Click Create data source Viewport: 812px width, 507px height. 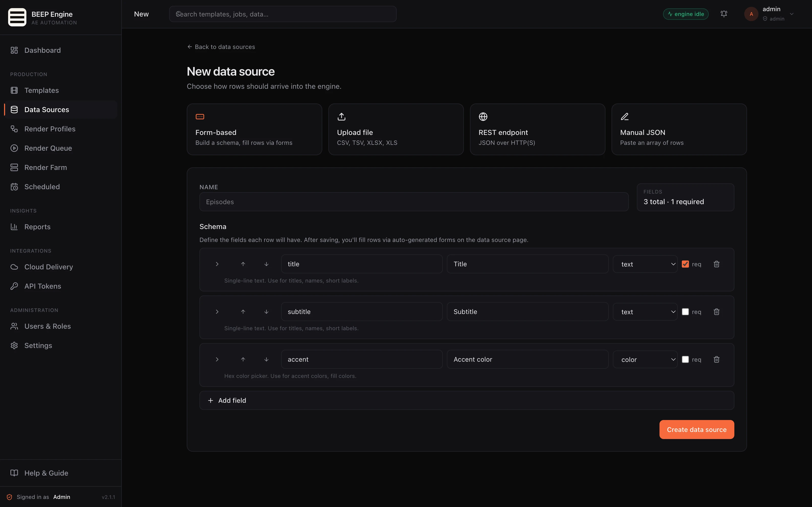coord(697,430)
